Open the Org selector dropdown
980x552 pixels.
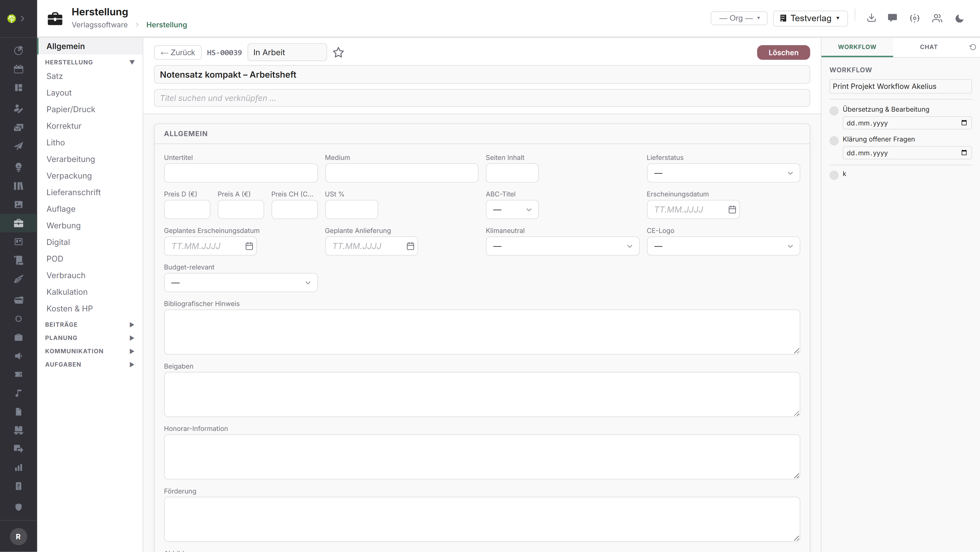(x=739, y=18)
